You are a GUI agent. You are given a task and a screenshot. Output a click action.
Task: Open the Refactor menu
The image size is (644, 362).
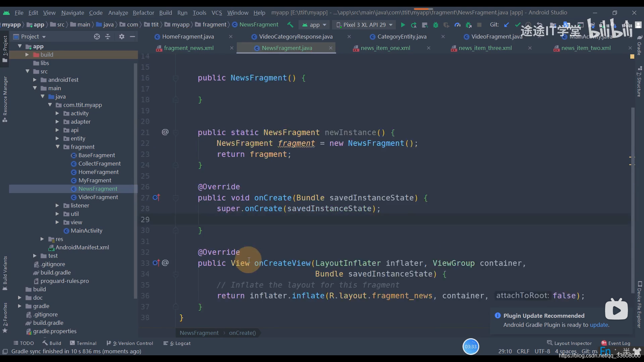(x=143, y=13)
